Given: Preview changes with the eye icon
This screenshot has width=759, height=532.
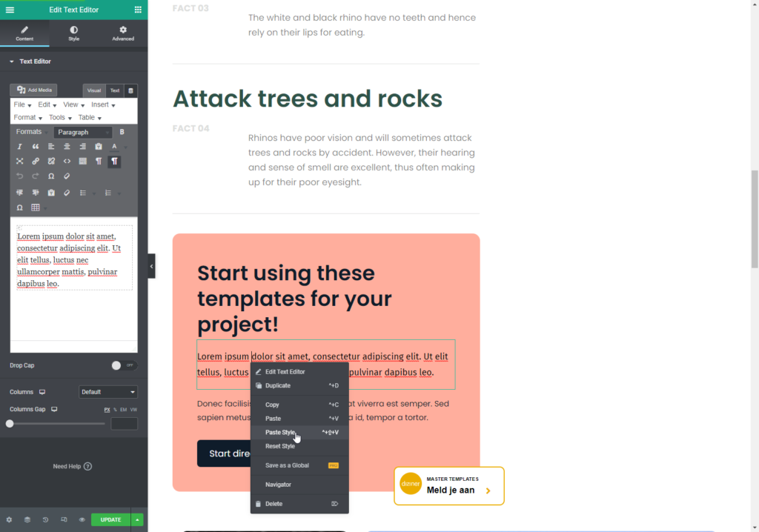Looking at the screenshot, I should [82, 519].
